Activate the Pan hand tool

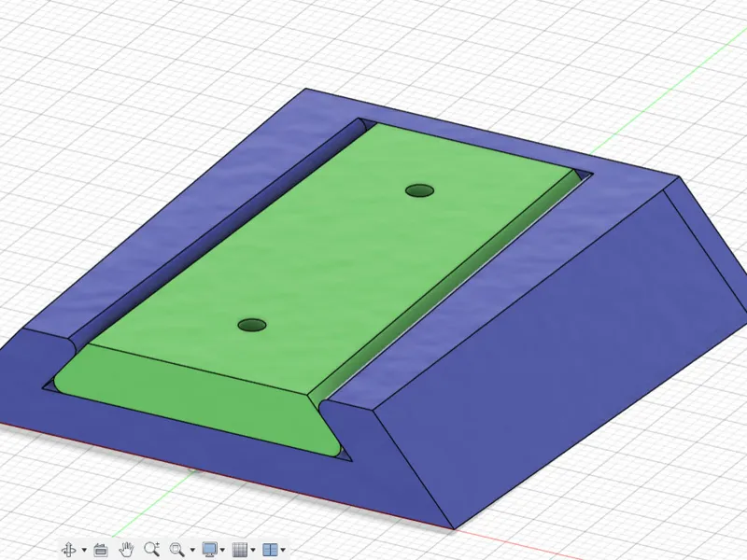[126, 549]
